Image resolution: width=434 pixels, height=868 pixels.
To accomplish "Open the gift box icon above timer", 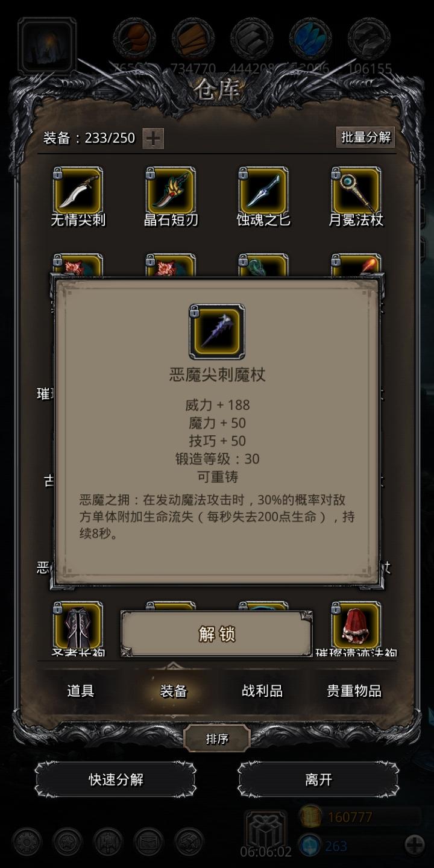I will [265, 830].
